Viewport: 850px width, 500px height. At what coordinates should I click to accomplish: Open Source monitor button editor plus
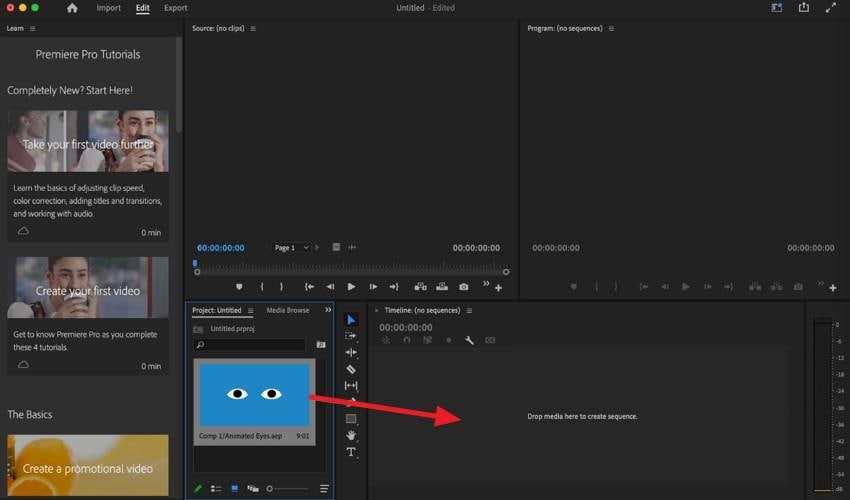click(498, 288)
